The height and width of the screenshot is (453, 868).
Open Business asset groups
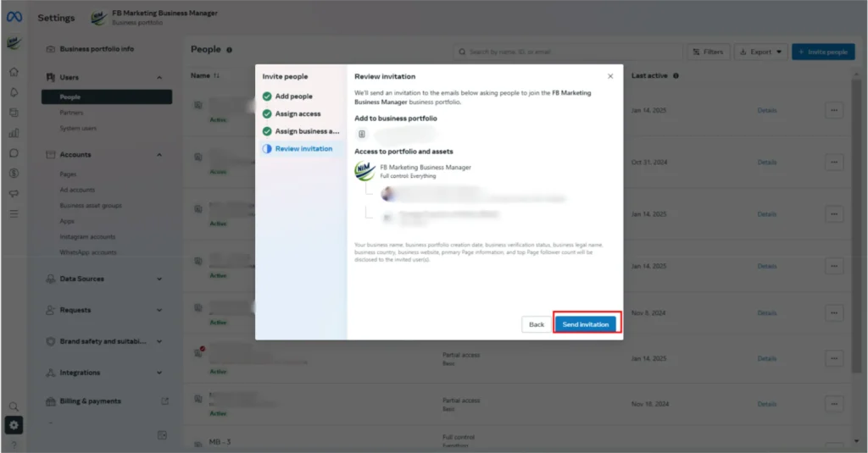coord(91,205)
